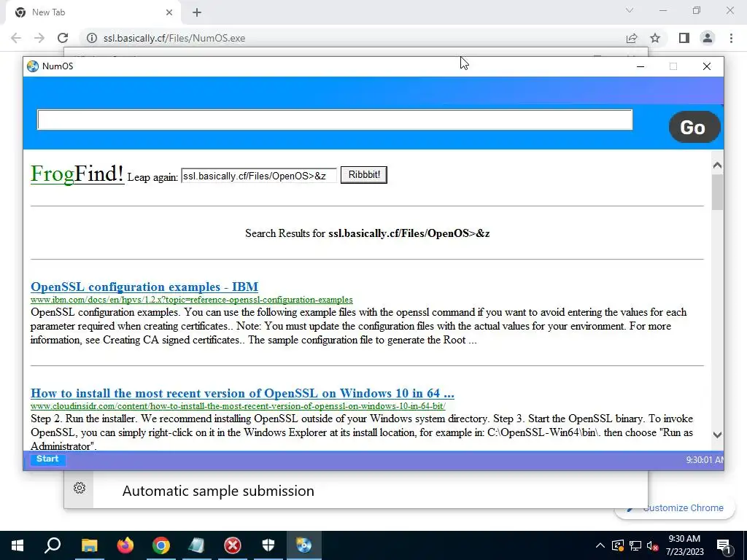Open network status tray icon
The image size is (747, 560).
tap(635, 545)
